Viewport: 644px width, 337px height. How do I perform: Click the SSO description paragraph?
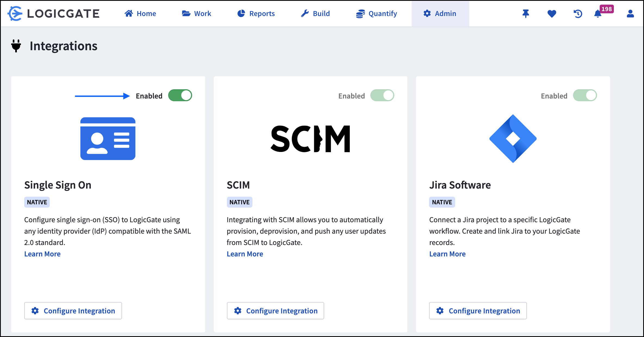coord(108,231)
